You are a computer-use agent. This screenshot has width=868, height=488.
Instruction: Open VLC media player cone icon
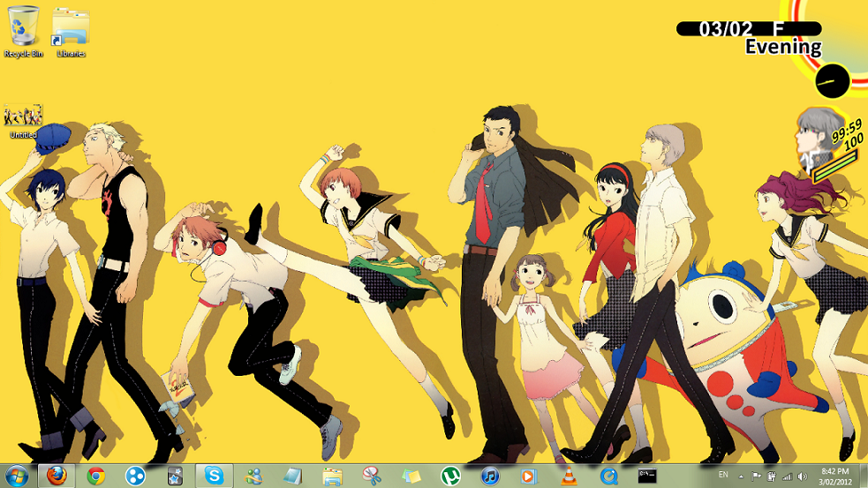point(569,476)
